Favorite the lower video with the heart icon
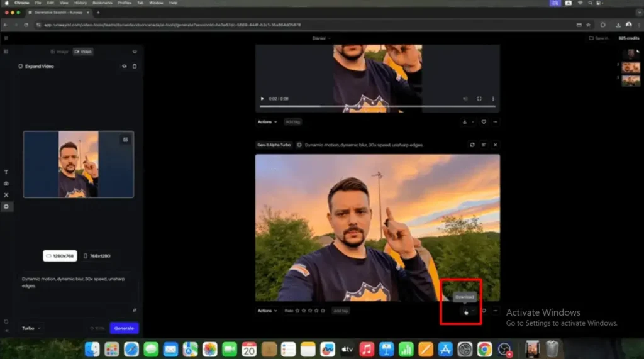The width and height of the screenshot is (644, 359). (484, 311)
